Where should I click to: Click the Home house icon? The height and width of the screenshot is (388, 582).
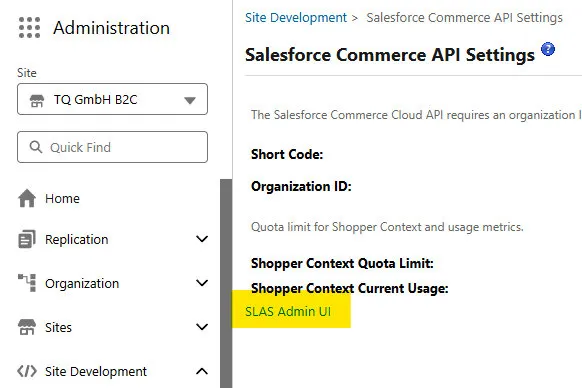(27, 198)
